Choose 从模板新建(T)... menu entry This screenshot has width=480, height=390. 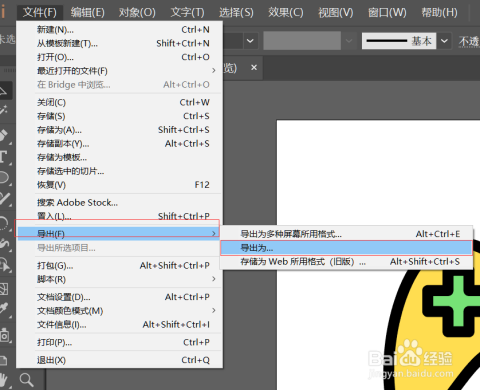coord(119,43)
